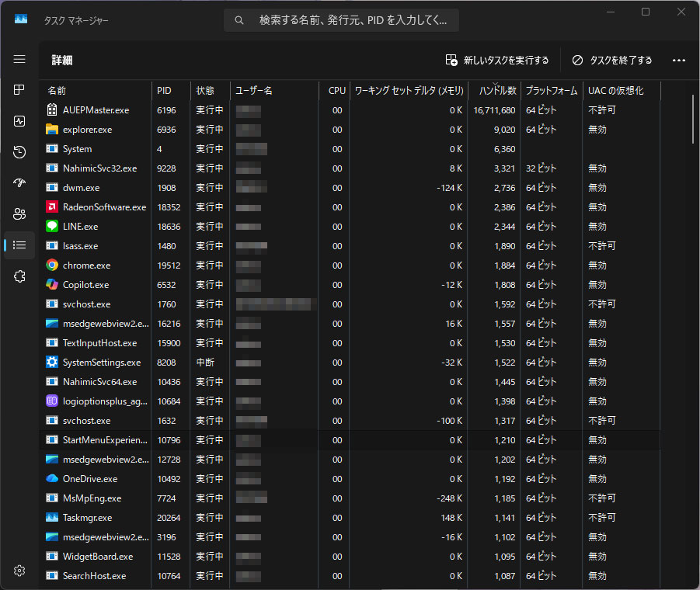
Task: Select the chrome.exe process row
Action: pos(87,265)
